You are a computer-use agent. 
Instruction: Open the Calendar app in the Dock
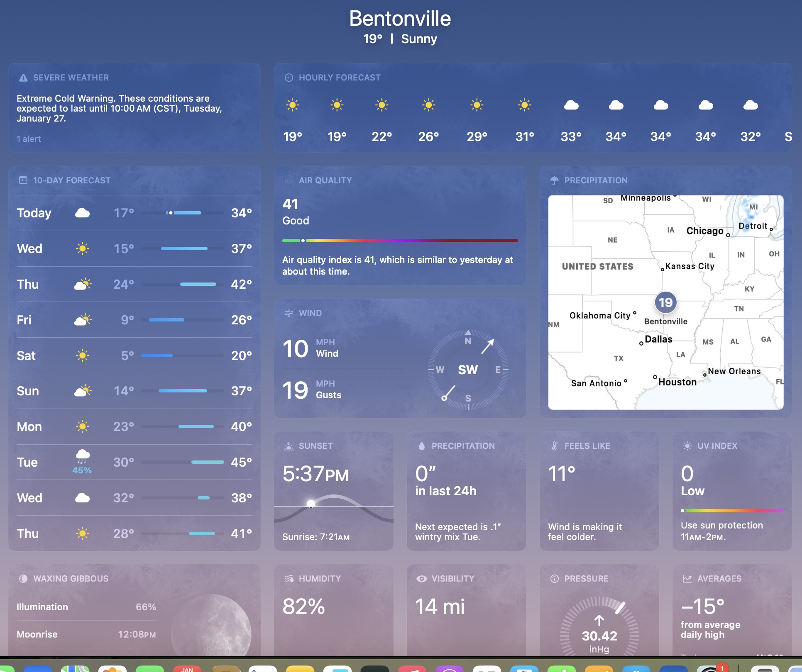tap(187, 668)
